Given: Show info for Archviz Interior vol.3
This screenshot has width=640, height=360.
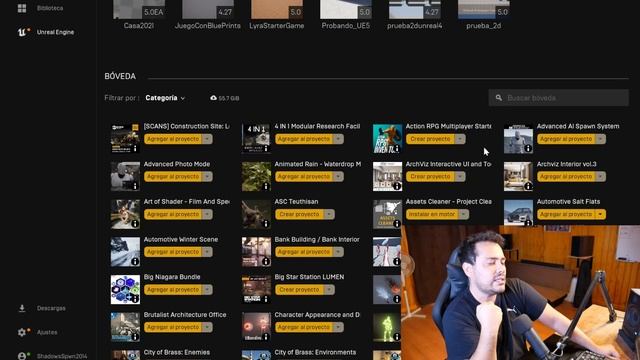Looking at the screenshot, I should 528,186.
